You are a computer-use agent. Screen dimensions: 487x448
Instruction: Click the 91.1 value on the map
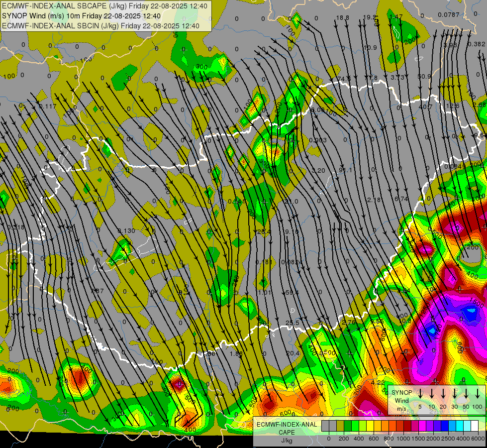tap(345, 170)
